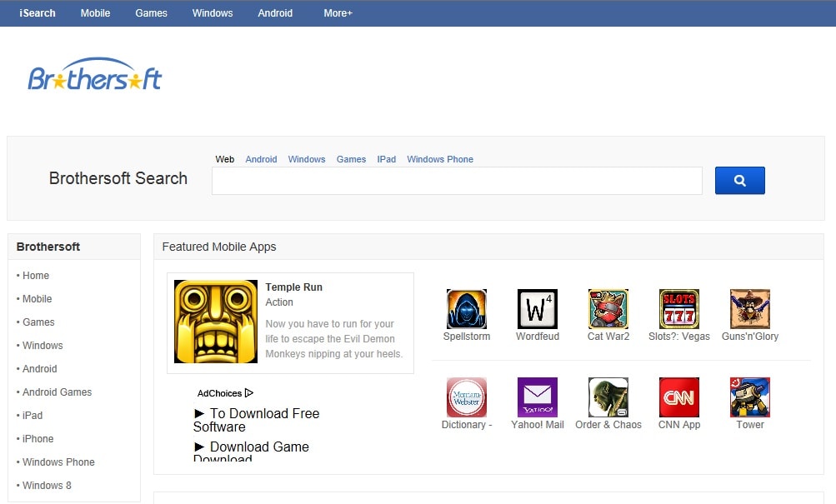Click the AdChoices label
Image resolution: width=836 pixels, height=504 pixels.
220,394
